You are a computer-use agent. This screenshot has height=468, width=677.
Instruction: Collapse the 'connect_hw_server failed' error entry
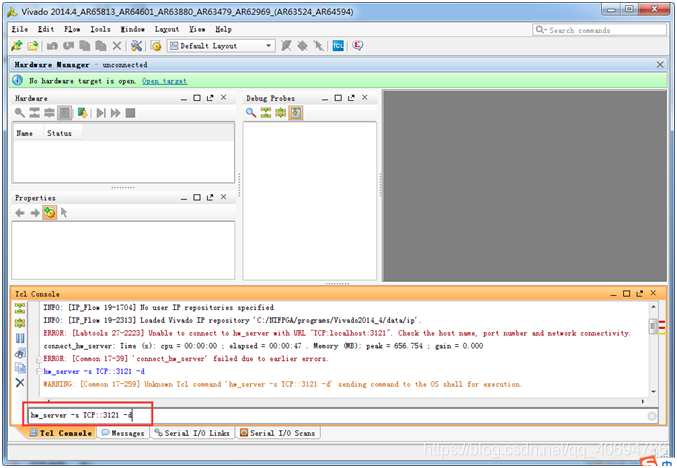click(x=39, y=359)
